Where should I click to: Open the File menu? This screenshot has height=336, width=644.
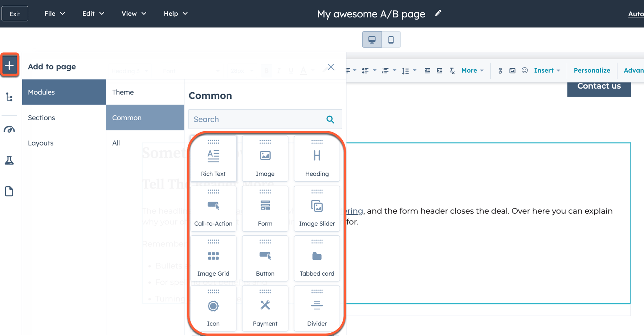(54, 13)
